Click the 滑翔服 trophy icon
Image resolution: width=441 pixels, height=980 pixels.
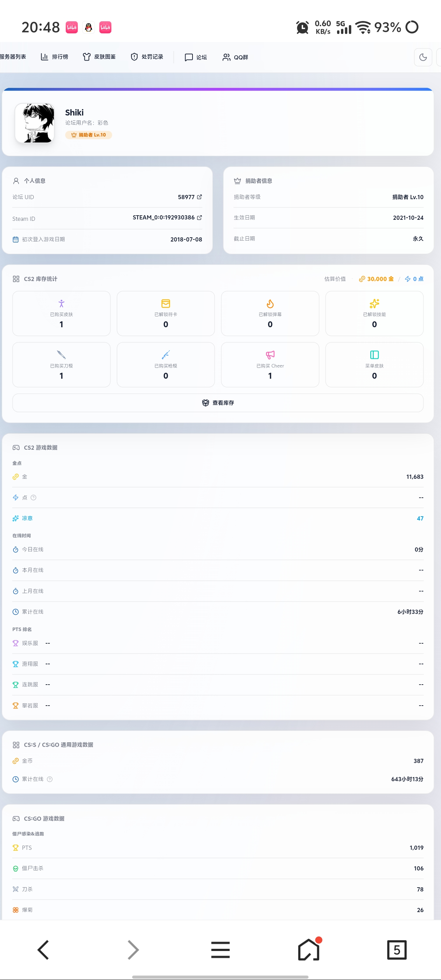click(16, 664)
